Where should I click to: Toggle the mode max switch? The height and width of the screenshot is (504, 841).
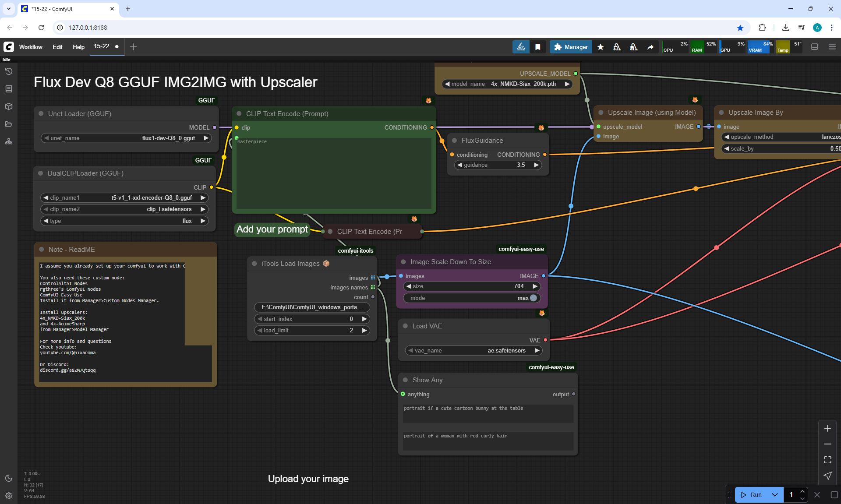tap(533, 298)
